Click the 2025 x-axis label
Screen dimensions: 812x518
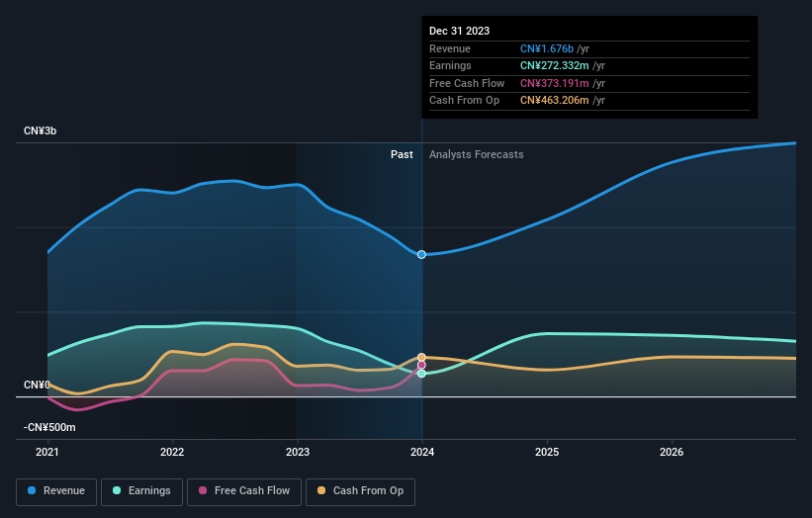pos(547,452)
